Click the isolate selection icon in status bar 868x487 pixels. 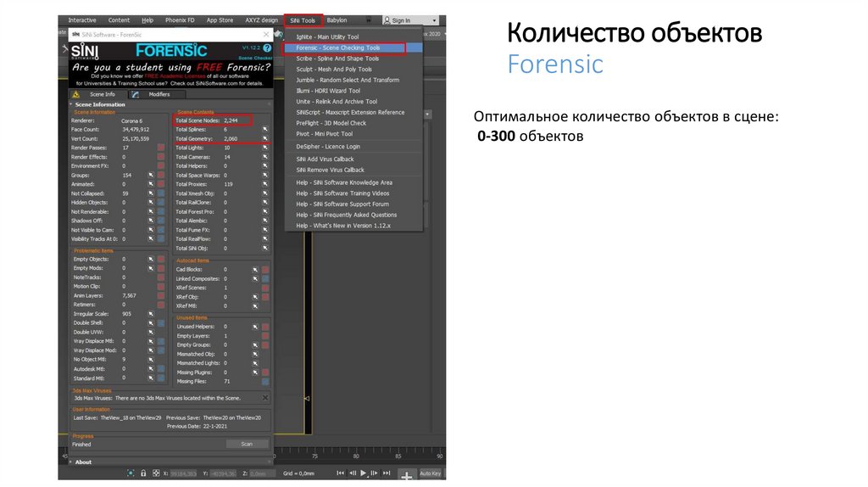(131, 473)
